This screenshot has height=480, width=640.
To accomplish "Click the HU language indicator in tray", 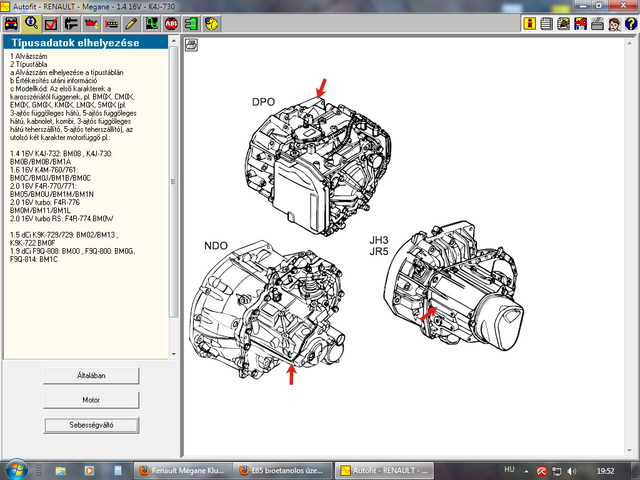I will click(x=509, y=469).
